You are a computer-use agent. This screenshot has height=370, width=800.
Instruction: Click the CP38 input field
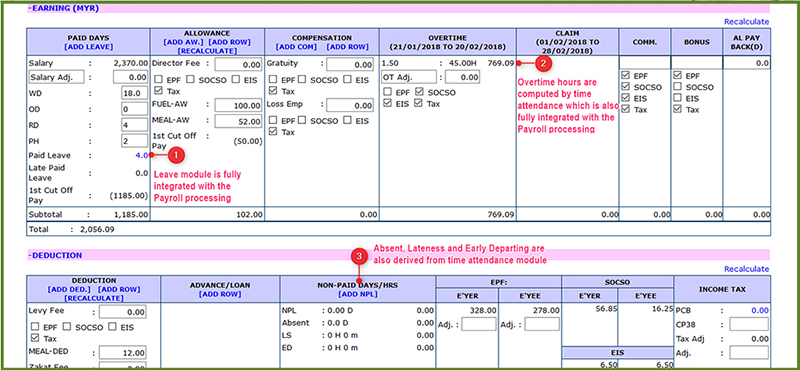click(x=748, y=324)
